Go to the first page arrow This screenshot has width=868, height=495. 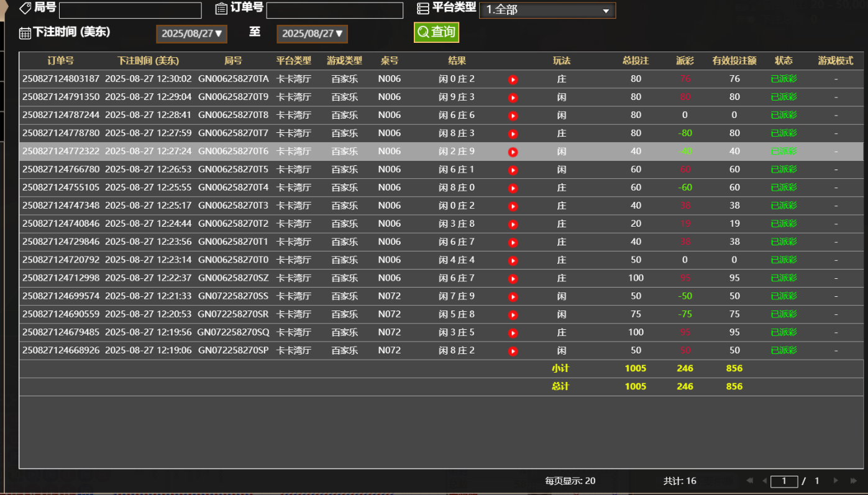(749, 481)
